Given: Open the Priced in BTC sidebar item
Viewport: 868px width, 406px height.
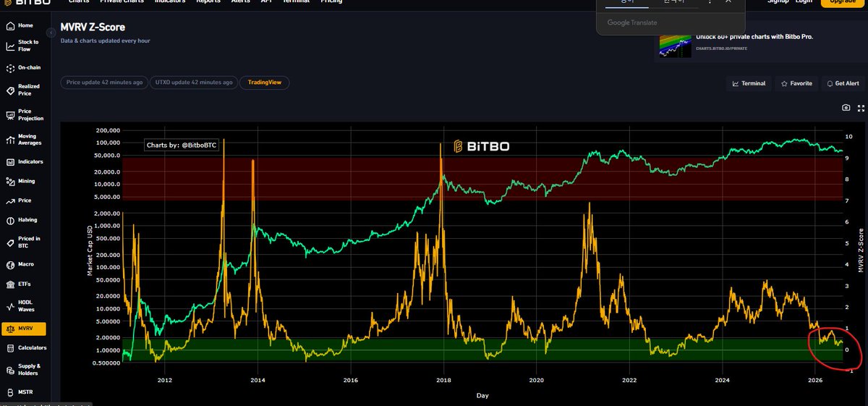Looking at the screenshot, I should click(23, 242).
